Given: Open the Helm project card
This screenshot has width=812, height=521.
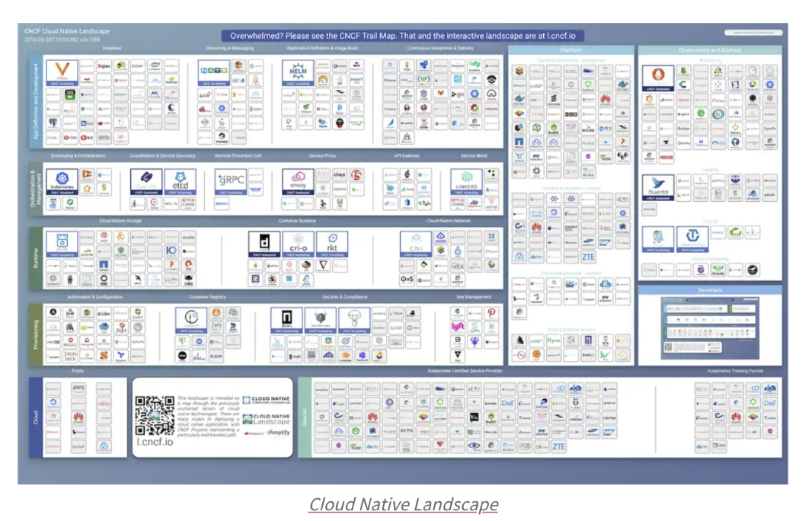Looking at the screenshot, I should [298, 72].
